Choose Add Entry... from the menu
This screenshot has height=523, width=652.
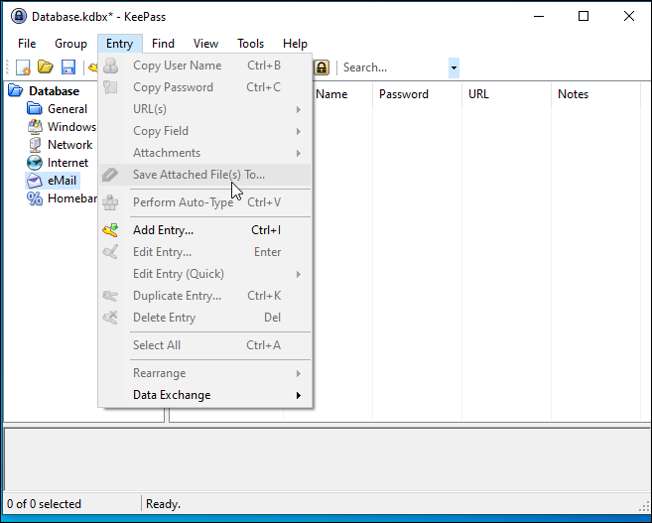pyautogui.click(x=205, y=230)
